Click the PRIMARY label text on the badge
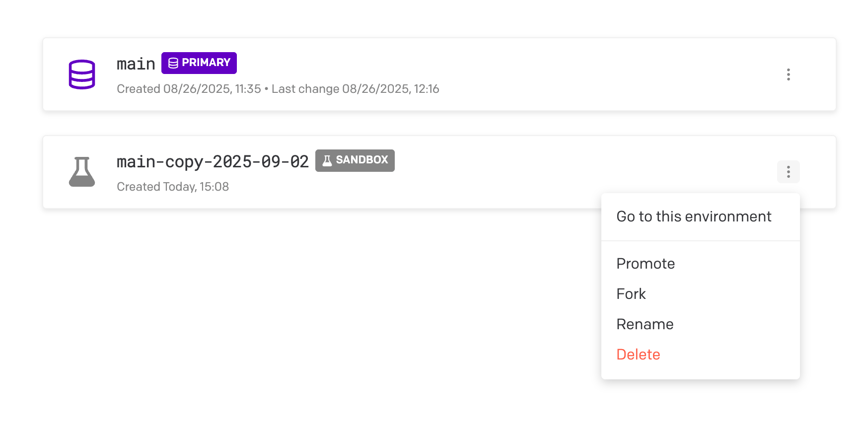Screen dimensions: 868x431 206,63
